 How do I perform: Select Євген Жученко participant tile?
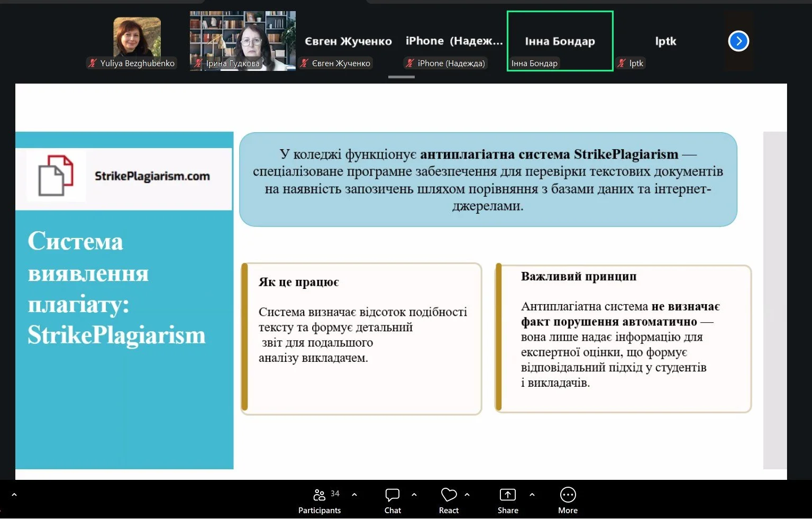[x=348, y=41]
